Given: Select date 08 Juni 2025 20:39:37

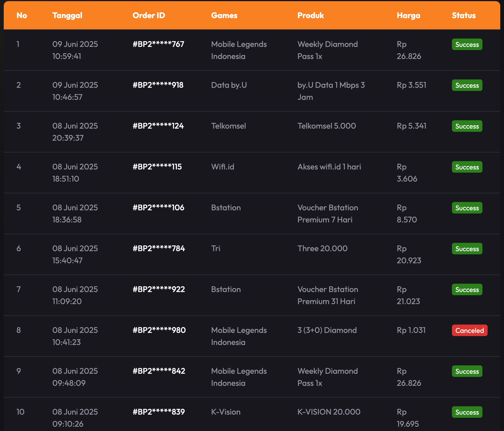Looking at the screenshot, I should pos(75,132).
